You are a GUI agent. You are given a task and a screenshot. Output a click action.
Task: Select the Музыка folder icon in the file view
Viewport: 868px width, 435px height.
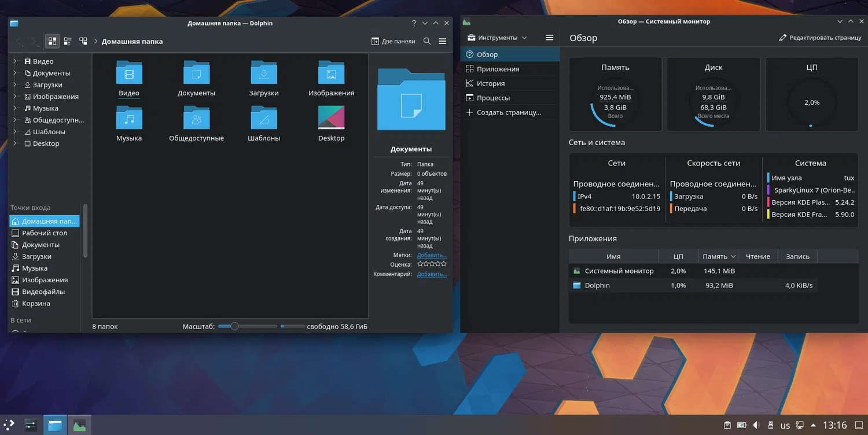coord(129,118)
